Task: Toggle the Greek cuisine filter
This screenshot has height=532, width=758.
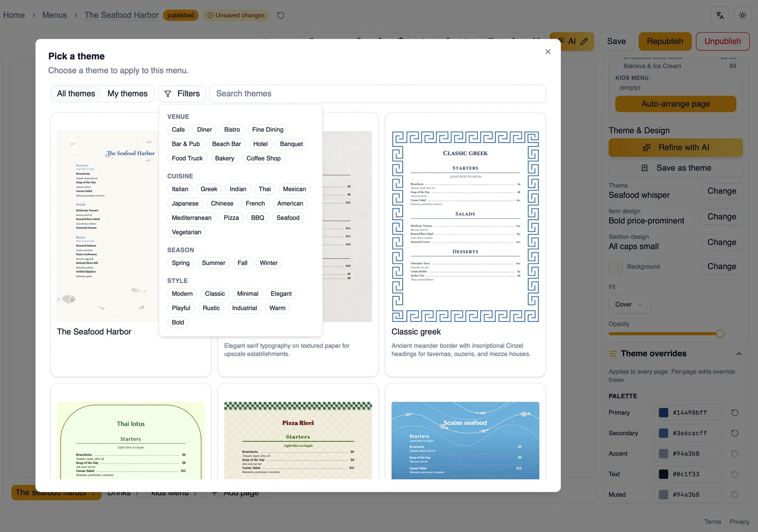Action: click(x=209, y=189)
